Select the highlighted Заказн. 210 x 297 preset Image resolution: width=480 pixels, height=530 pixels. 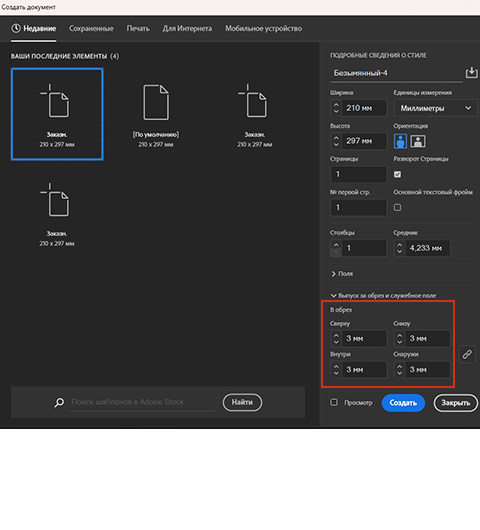point(57,114)
